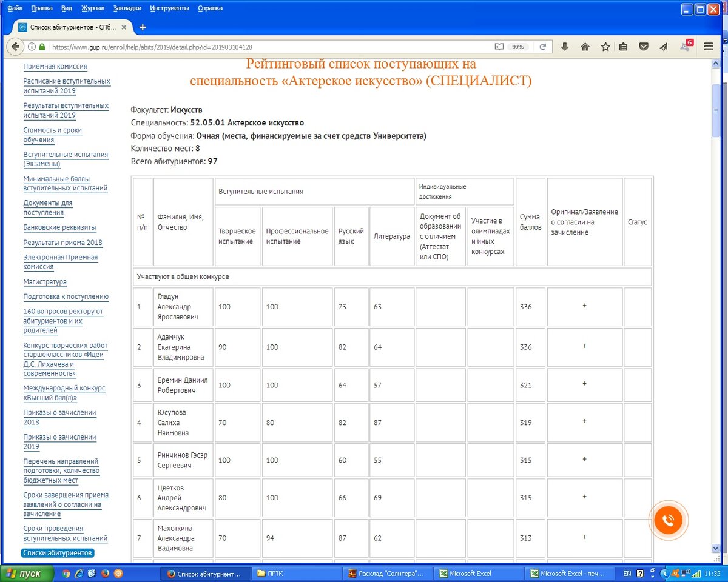Bookmark this page with the star
The width and height of the screenshot is (728, 582).
coord(605,47)
